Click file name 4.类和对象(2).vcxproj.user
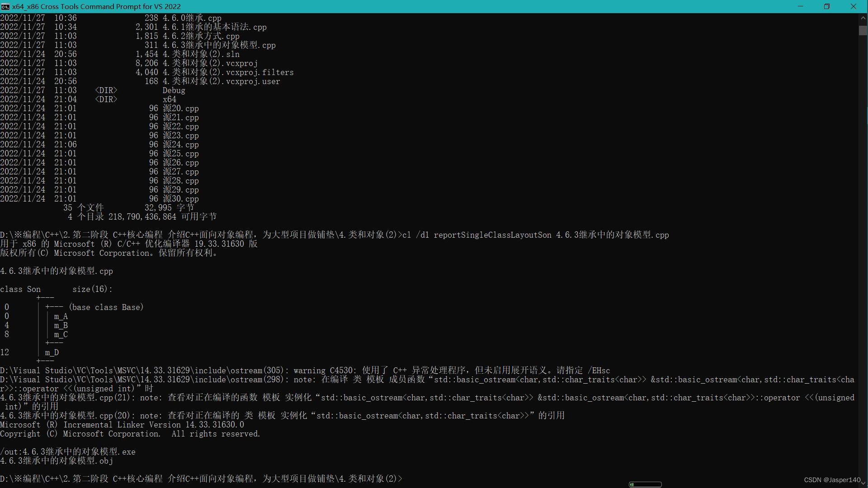Image resolution: width=868 pixels, height=488 pixels. pyautogui.click(x=222, y=81)
